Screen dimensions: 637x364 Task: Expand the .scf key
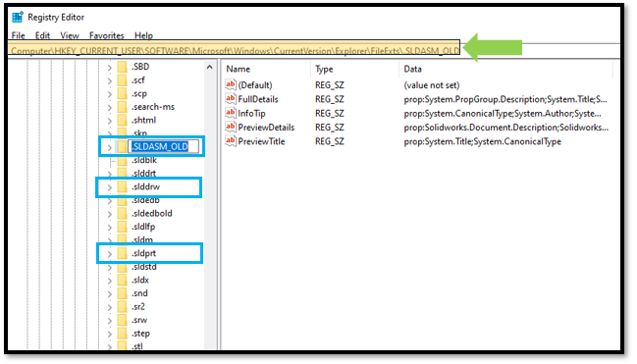pos(110,80)
